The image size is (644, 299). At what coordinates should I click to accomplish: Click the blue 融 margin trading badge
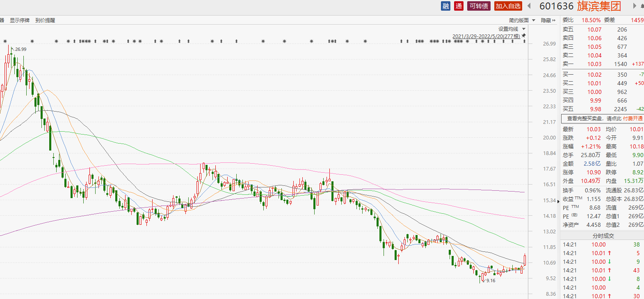445,6
